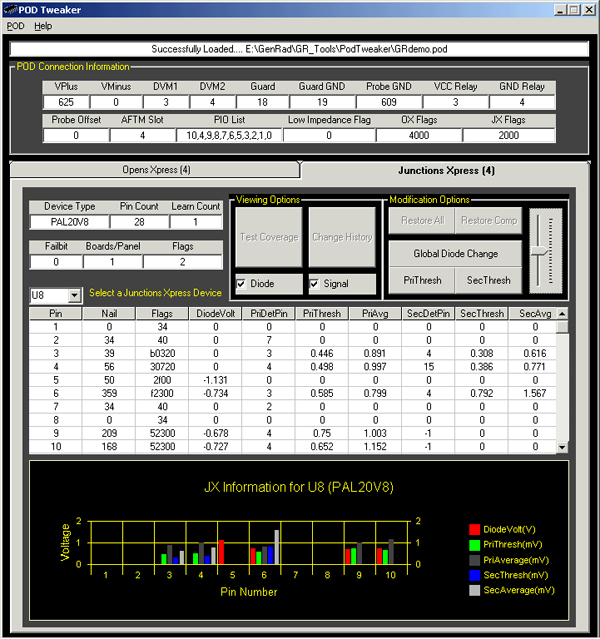Image resolution: width=600 pixels, height=639 pixels.
Task: Select Flags cell b0320 in pin 3 row
Action: [x=162, y=353]
